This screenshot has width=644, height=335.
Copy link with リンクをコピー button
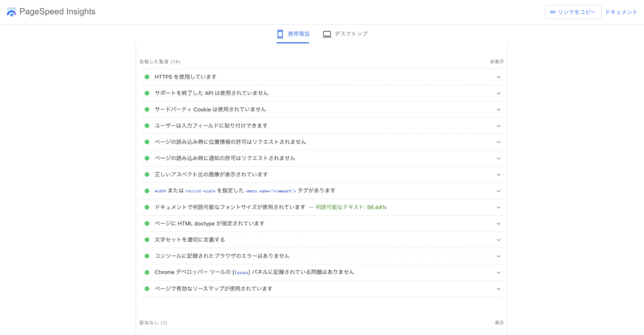point(573,12)
